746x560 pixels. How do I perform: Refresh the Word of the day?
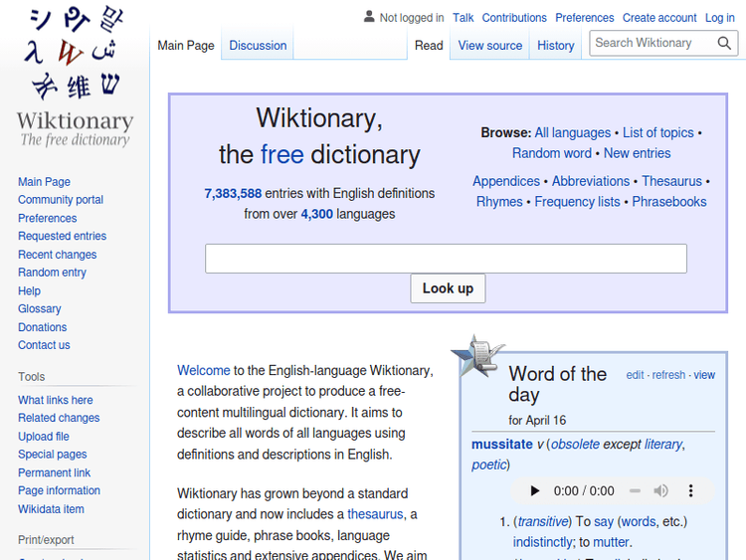(668, 375)
